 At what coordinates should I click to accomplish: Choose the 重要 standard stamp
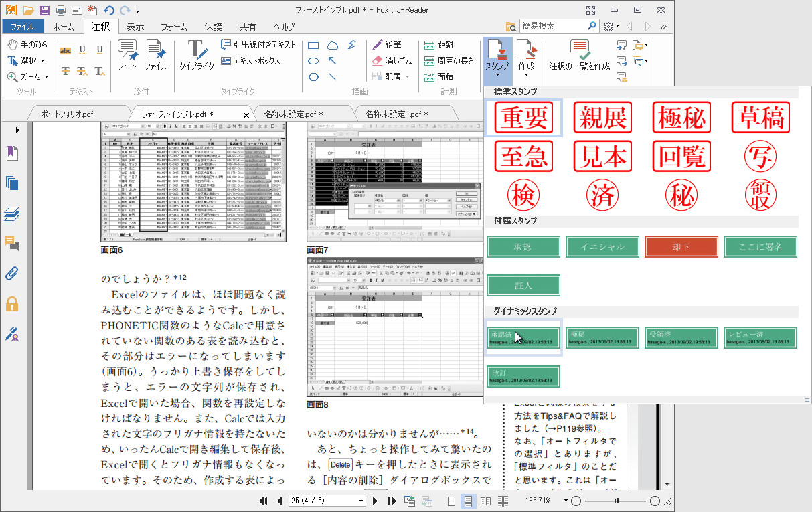click(x=523, y=118)
